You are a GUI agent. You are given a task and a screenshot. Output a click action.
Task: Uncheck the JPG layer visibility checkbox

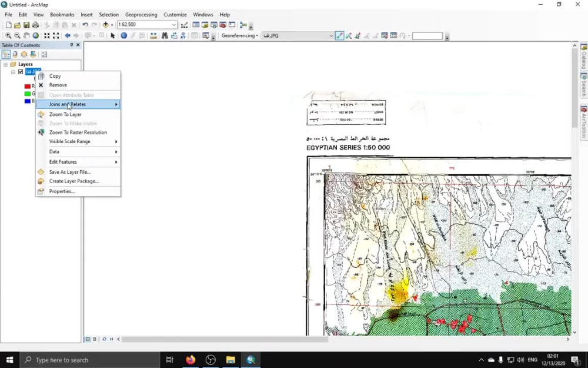click(21, 72)
